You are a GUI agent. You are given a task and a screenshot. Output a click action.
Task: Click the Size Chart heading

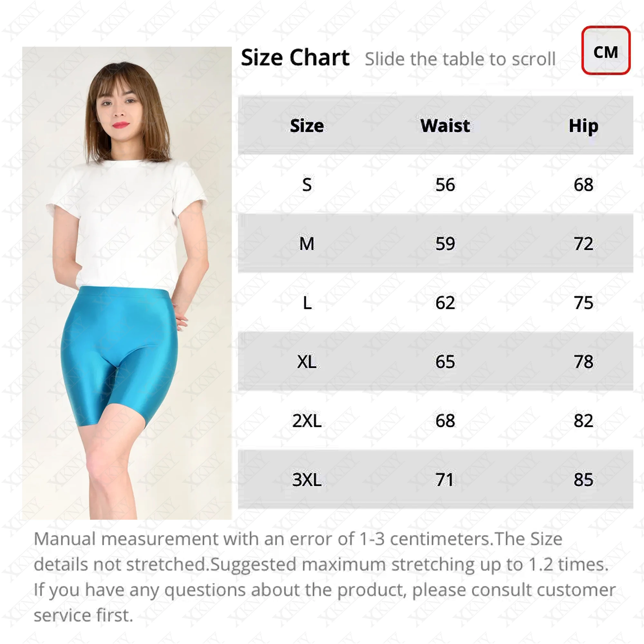[x=295, y=58]
